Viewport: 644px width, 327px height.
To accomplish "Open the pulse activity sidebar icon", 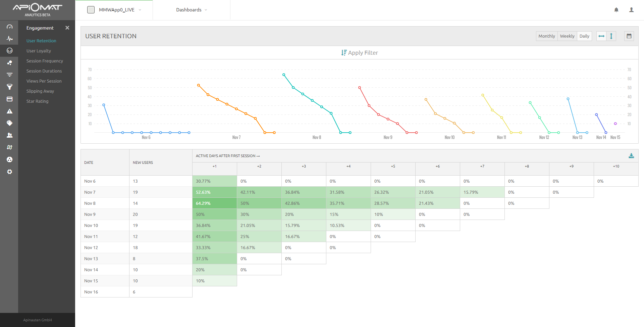I will pyautogui.click(x=9, y=39).
